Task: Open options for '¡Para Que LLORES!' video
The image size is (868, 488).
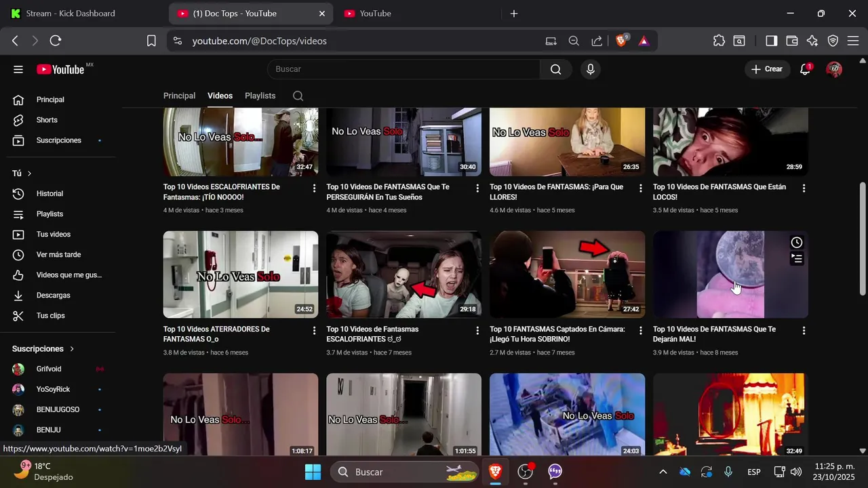Action: click(641, 188)
